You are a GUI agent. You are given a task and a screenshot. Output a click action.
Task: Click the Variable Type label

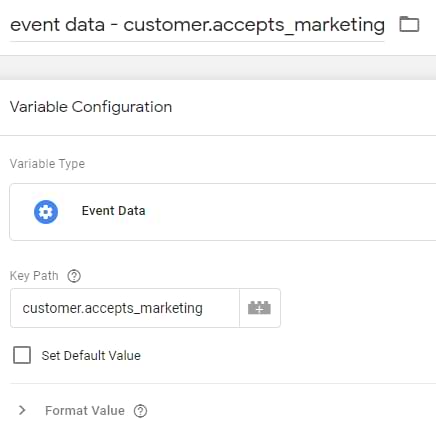[47, 164]
